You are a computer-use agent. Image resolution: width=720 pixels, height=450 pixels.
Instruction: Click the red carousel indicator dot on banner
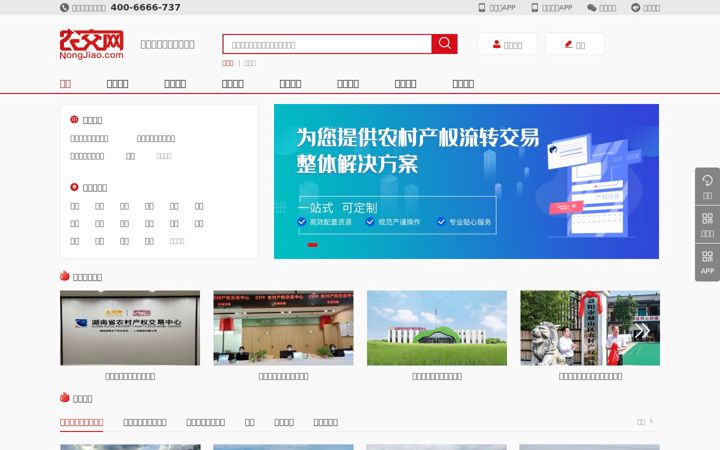[x=312, y=245]
